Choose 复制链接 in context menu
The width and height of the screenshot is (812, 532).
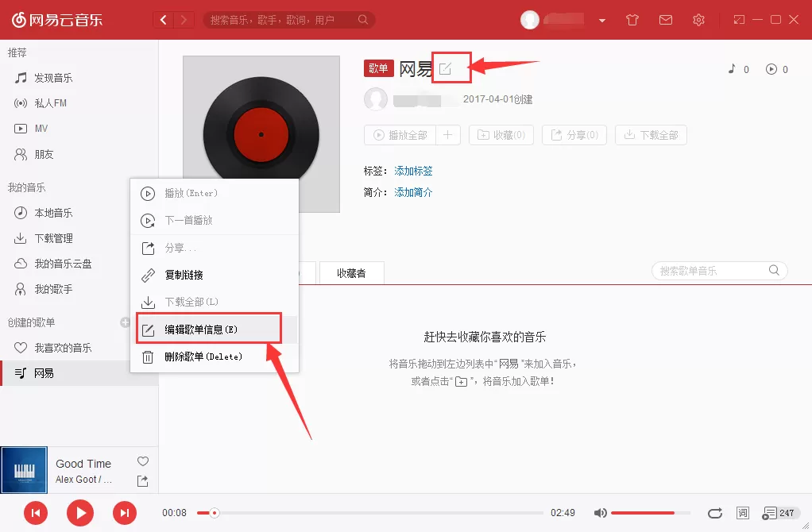coord(215,275)
